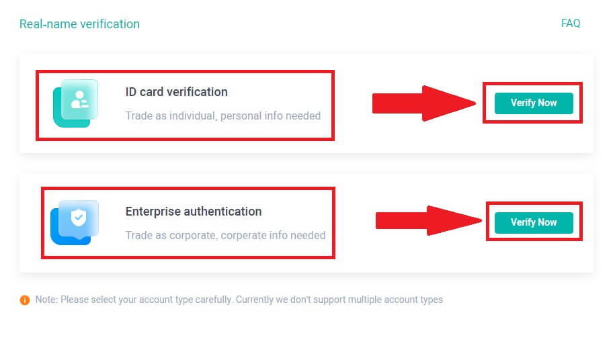Click 'Trade as individual, personal info needed' text

222,116
